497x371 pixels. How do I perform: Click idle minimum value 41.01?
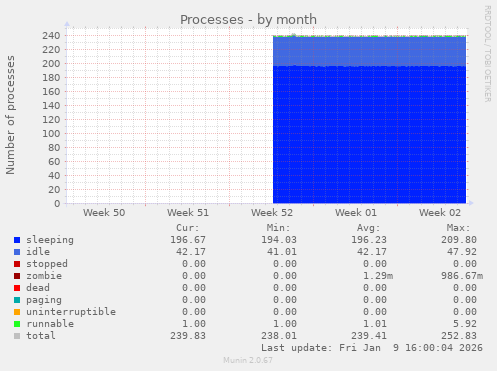[x=282, y=252]
